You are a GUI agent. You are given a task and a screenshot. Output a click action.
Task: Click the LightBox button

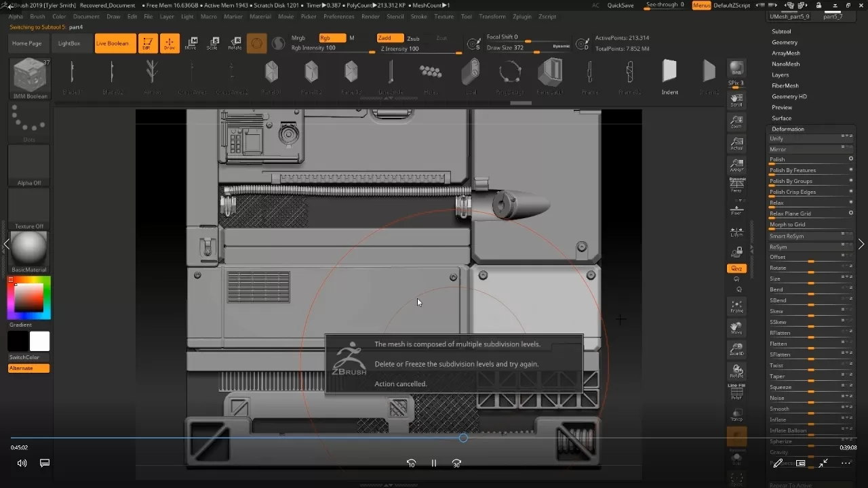click(68, 43)
